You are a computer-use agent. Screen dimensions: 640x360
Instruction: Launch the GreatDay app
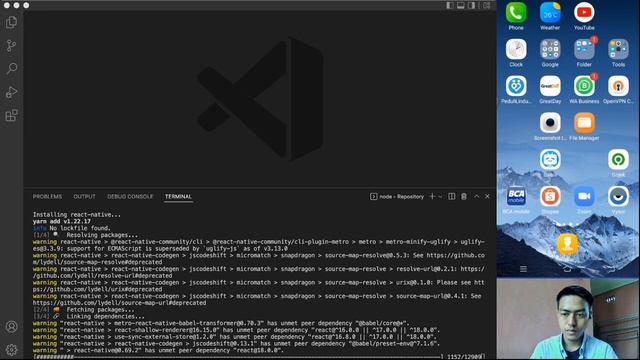550,90
